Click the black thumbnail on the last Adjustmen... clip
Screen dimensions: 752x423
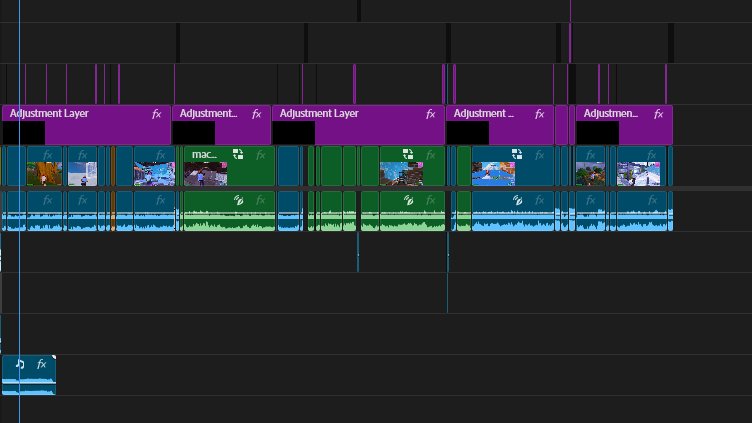click(597, 133)
